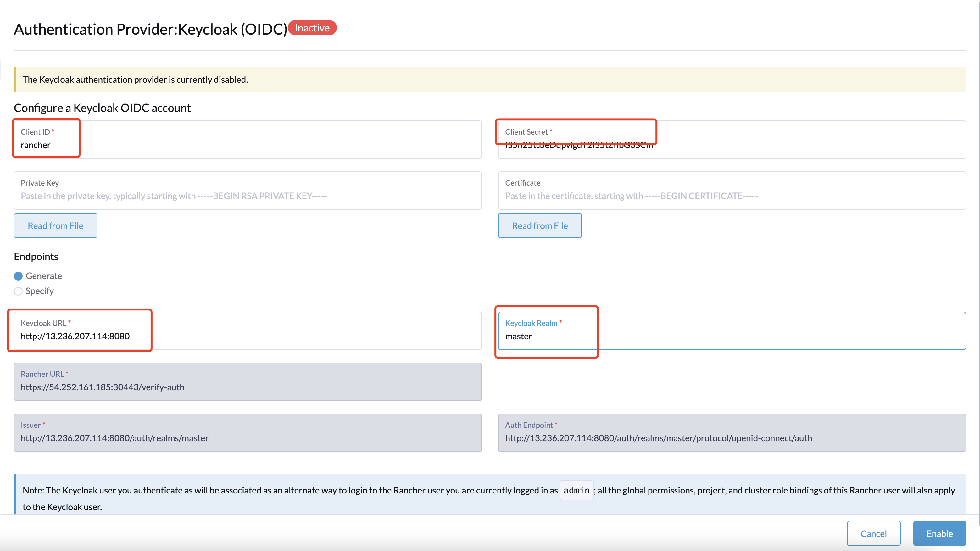The width and height of the screenshot is (980, 551).
Task: Select the Specify endpoints radio button
Action: pos(18,291)
